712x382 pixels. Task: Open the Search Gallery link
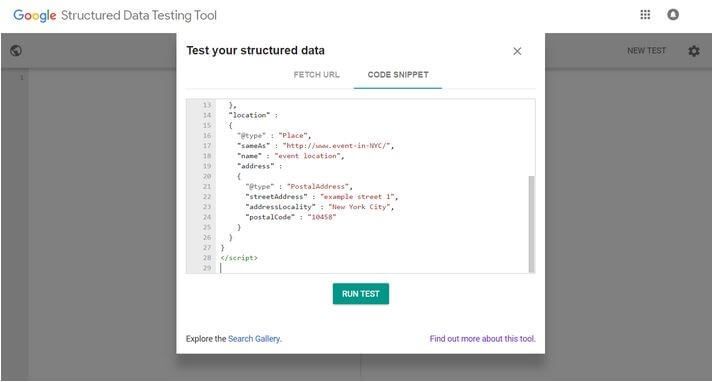tap(254, 339)
